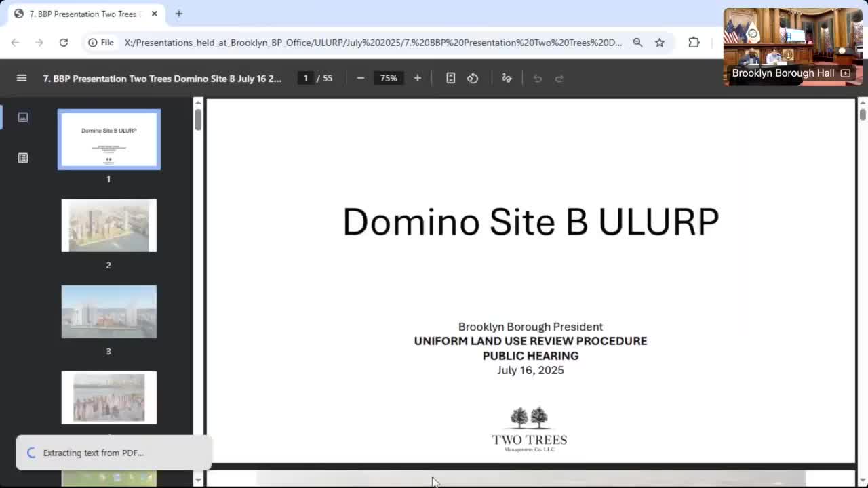
Task: Edit the current page number field
Action: pyautogui.click(x=305, y=78)
